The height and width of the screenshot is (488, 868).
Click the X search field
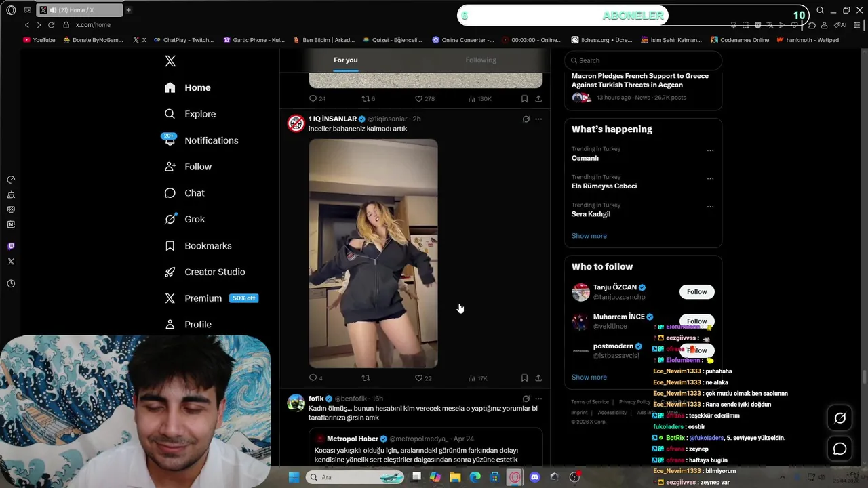pyautogui.click(x=643, y=60)
